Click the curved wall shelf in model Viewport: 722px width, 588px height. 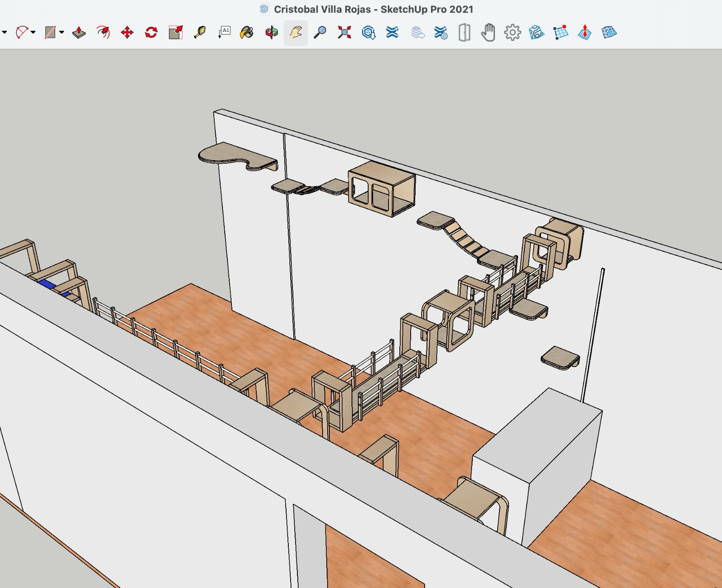[238, 157]
